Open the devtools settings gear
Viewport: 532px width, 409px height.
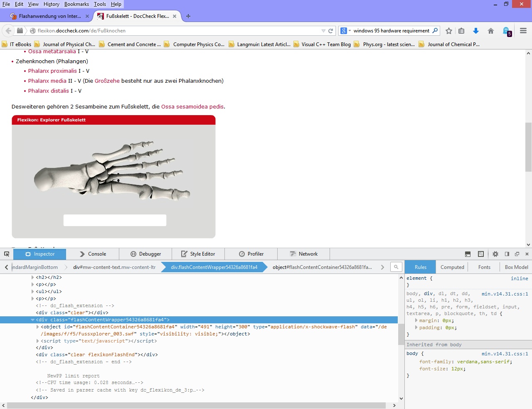(x=495, y=254)
